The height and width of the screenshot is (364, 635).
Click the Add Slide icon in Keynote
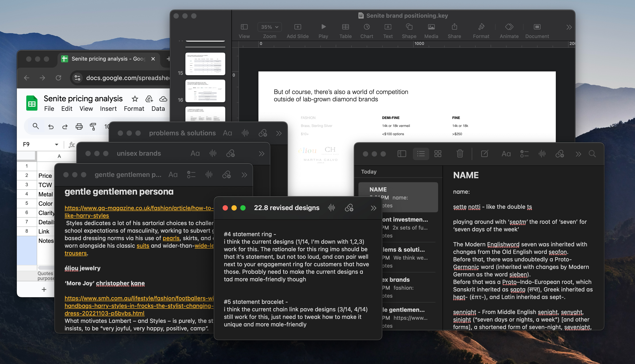pos(297,27)
